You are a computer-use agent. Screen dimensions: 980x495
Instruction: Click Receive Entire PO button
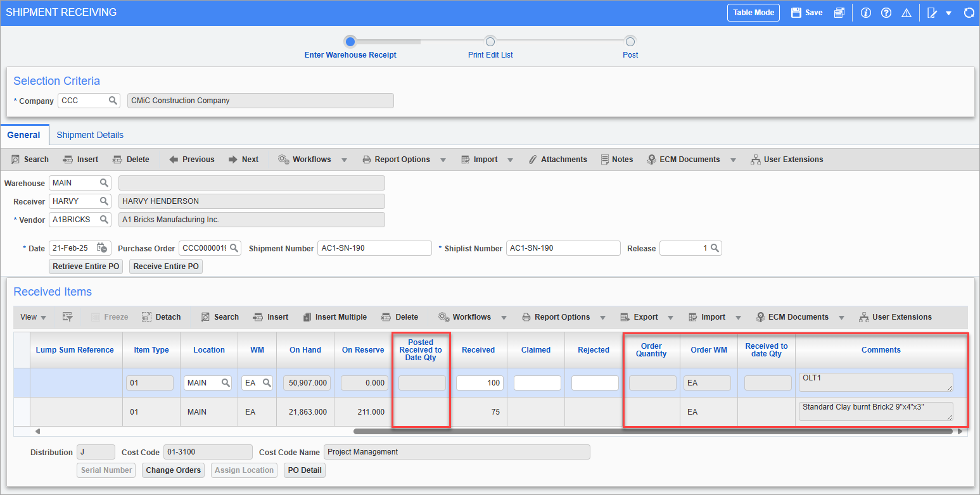[x=166, y=266]
